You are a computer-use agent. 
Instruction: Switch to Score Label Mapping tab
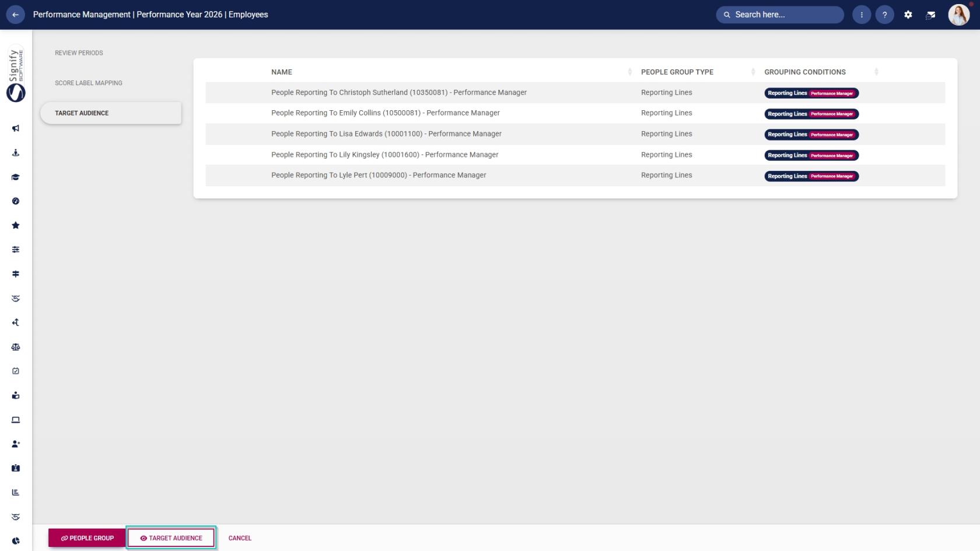point(89,83)
